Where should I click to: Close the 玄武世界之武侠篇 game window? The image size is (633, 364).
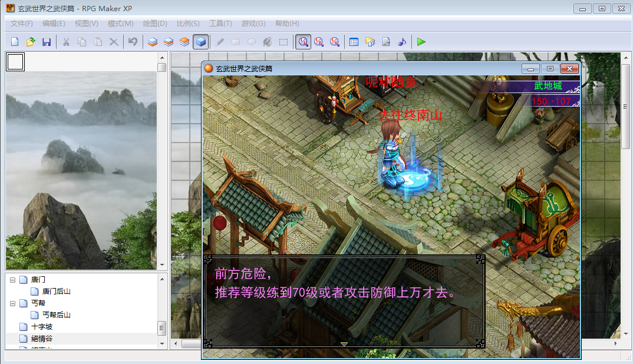coord(569,69)
